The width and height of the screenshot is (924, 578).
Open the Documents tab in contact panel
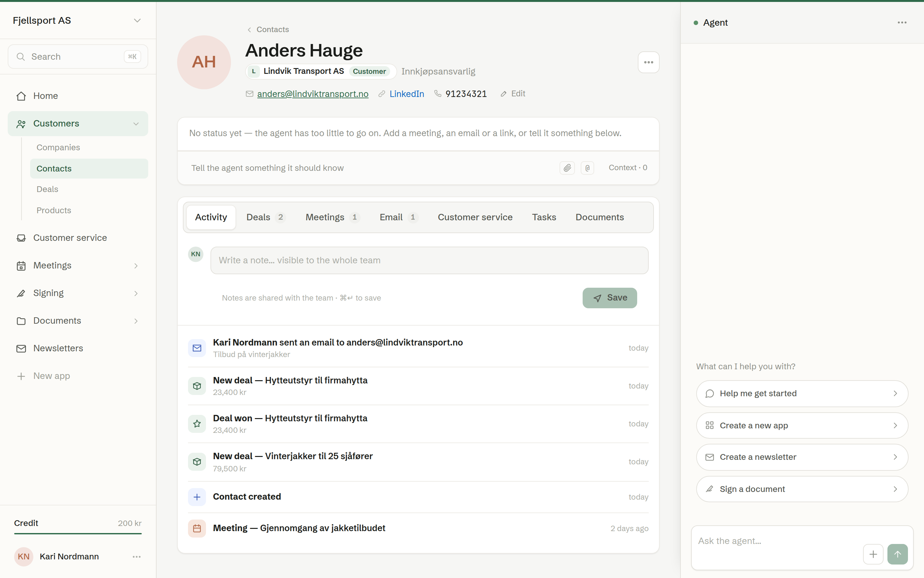(x=599, y=217)
